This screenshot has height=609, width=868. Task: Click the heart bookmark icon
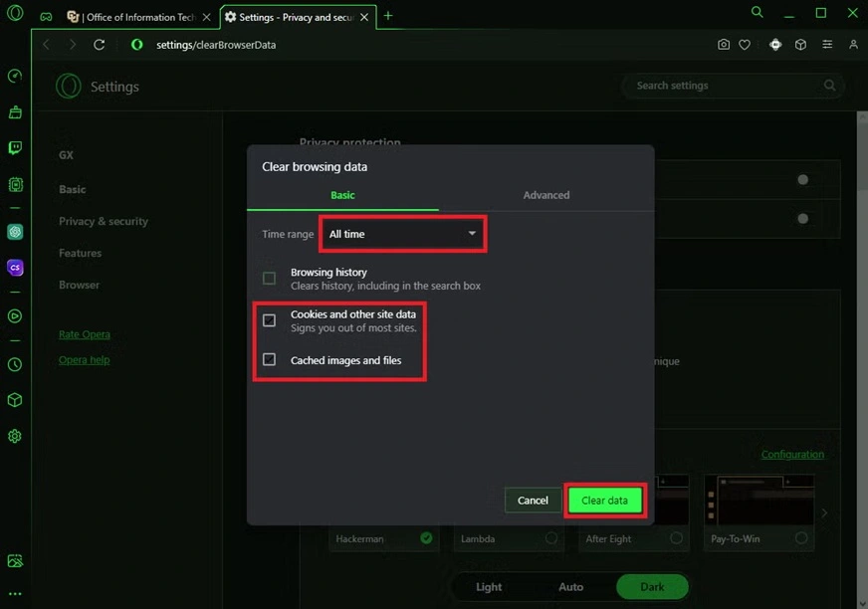pyautogui.click(x=745, y=45)
